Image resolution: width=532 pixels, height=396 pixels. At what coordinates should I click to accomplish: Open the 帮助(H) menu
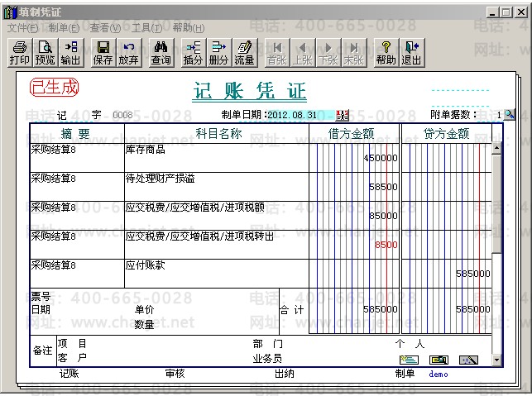click(189, 28)
